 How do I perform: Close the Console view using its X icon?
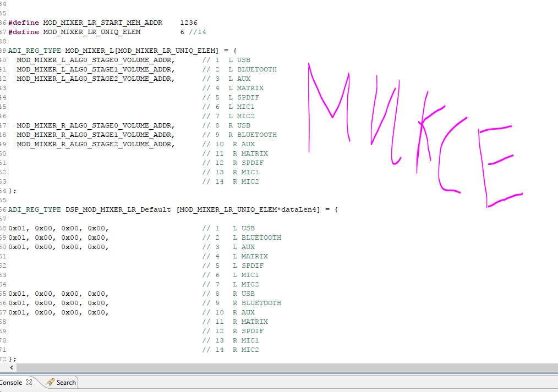click(x=30, y=382)
